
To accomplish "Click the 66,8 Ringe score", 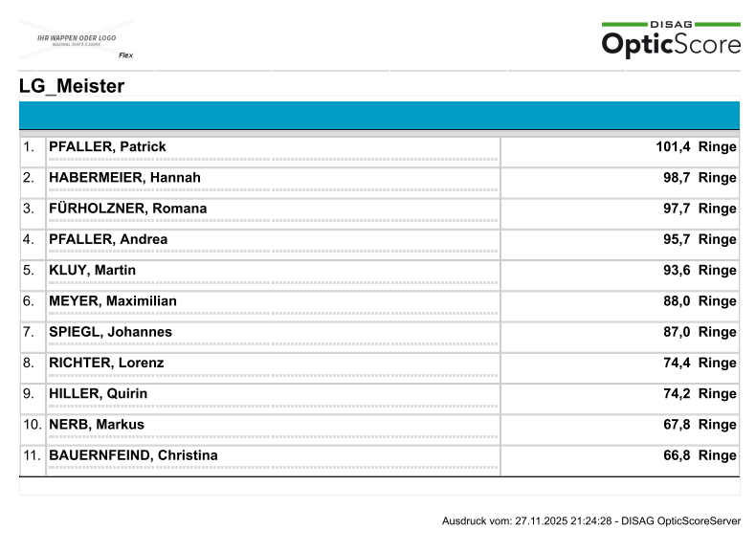I will [700, 455].
